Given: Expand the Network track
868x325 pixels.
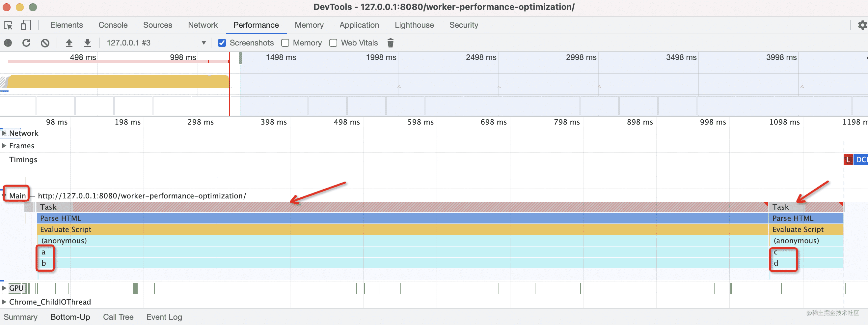Looking at the screenshot, I should point(4,133).
